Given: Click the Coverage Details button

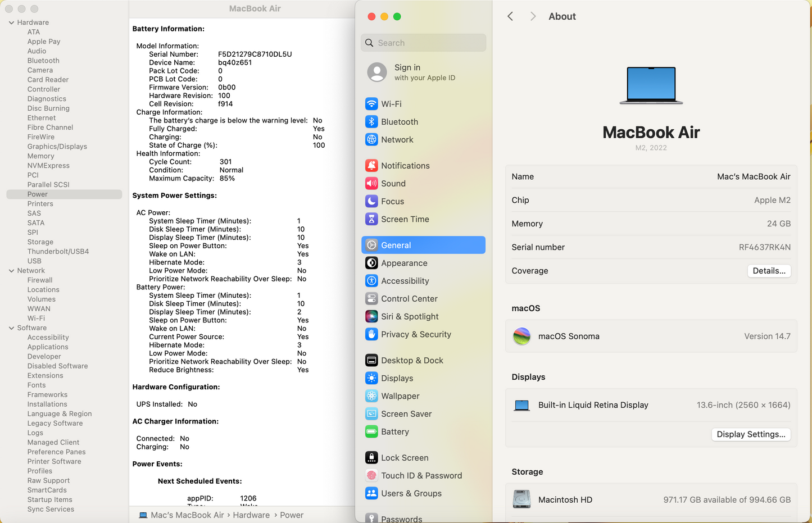Looking at the screenshot, I should pos(769,271).
